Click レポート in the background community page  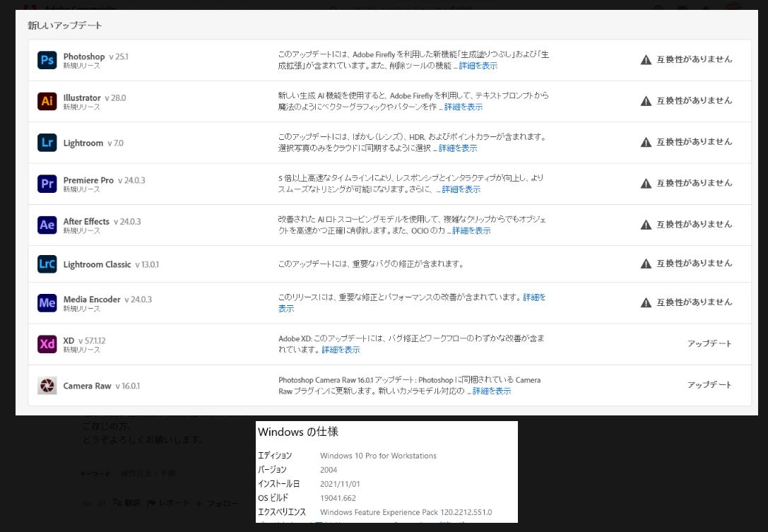click(168, 502)
